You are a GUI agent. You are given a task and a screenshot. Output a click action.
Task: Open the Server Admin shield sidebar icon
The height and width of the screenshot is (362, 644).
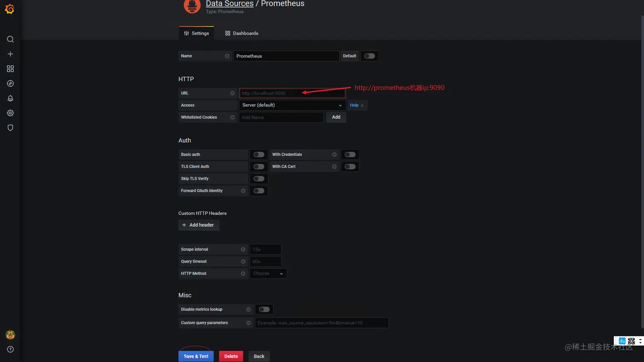10,127
